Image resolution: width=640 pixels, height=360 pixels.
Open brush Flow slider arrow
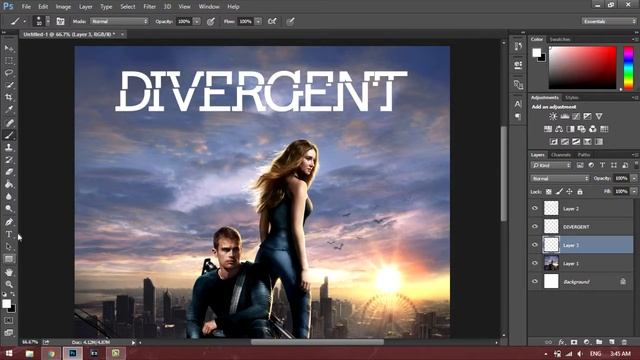tap(258, 21)
